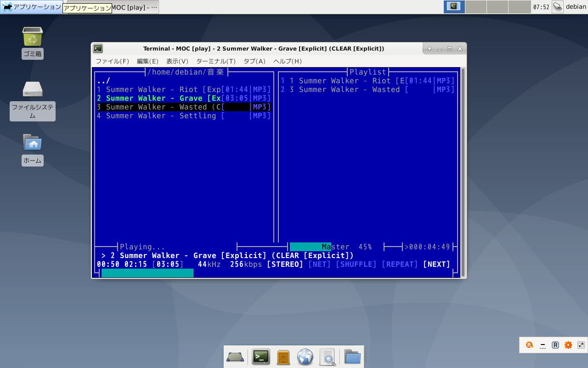Click the [03:05] track total time

tap(168, 264)
